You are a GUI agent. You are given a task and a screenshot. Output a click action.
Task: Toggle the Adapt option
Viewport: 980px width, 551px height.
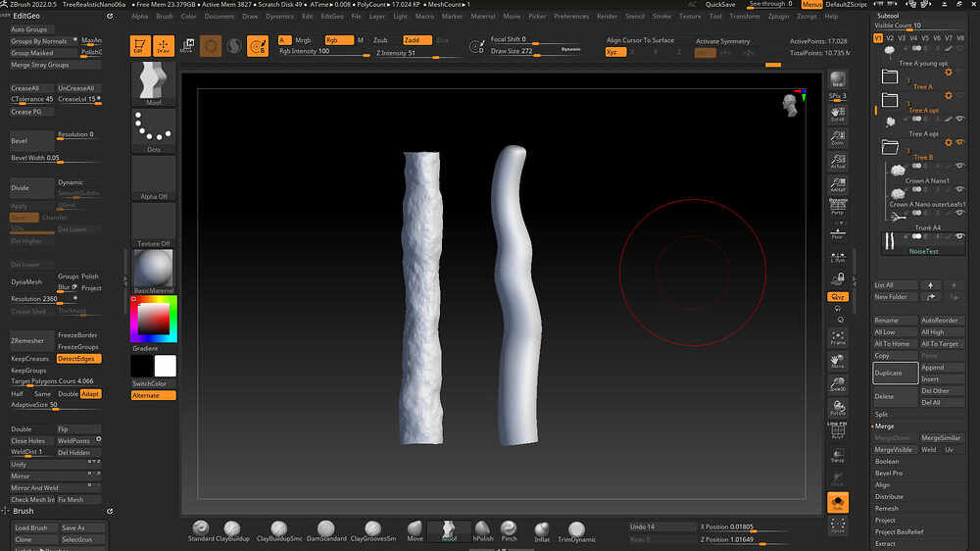tap(90, 394)
